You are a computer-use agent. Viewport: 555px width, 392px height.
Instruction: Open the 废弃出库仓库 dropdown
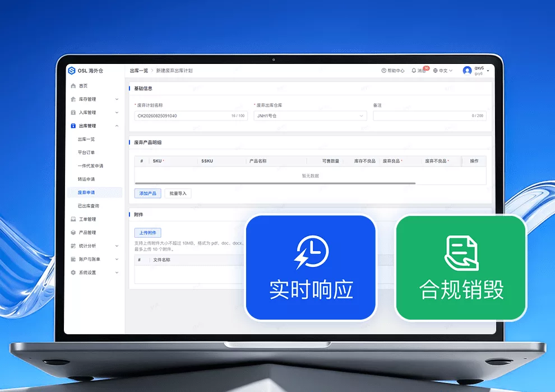(310, 116)
